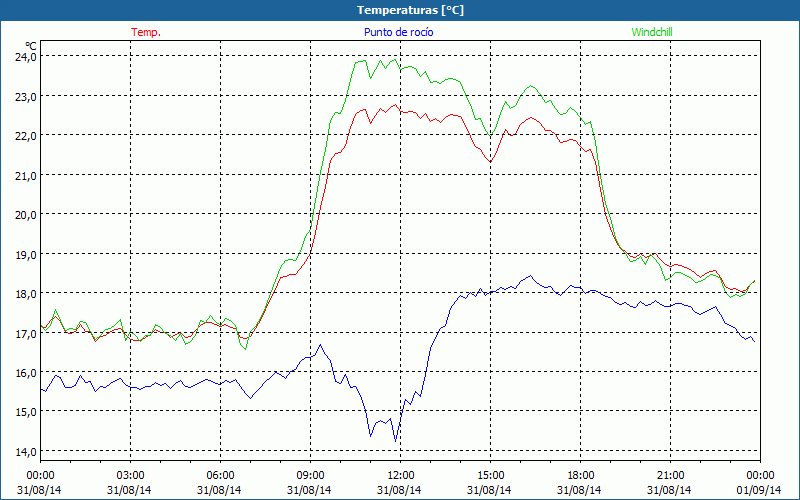Click the '12:00' time axis label
800x500 pixels.
(x=401, y=476)
